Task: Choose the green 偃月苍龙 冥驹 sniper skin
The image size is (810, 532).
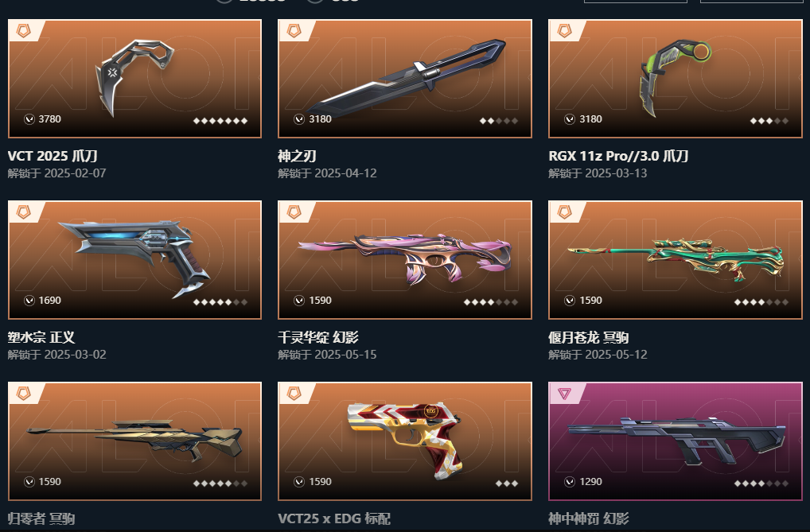Action: pos(676,260)
